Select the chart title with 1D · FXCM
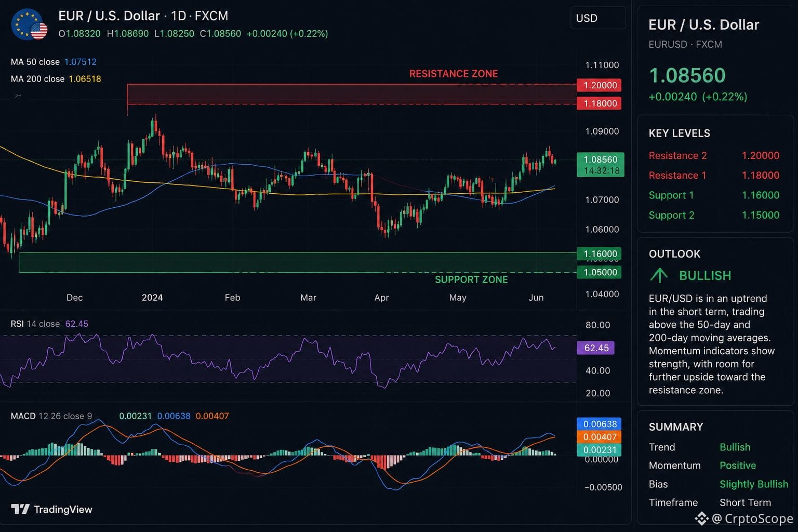The width and height of the screenshot is (798, 532). [143, 16]
